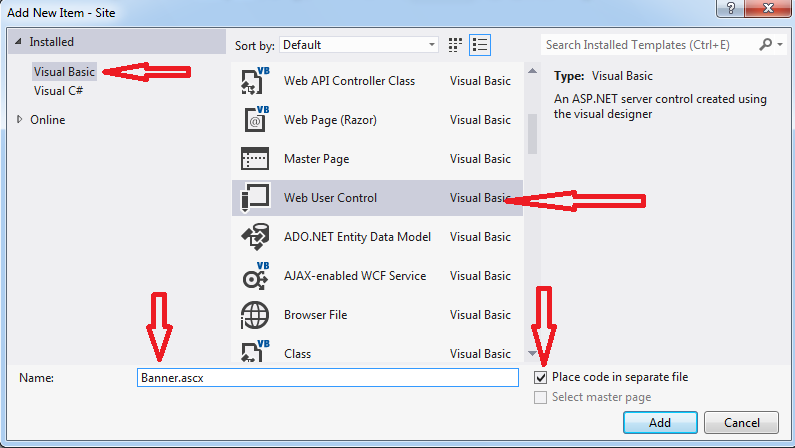Open the Sort by Default dropdown
Image resolution: width=795 pixels, height=448 pixels.
pos(358,45)
